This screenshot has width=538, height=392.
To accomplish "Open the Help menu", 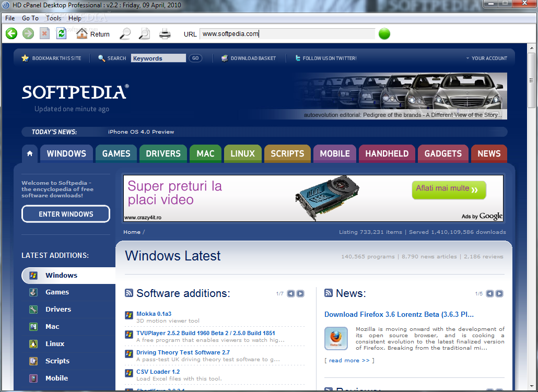I will click(75, 18).
